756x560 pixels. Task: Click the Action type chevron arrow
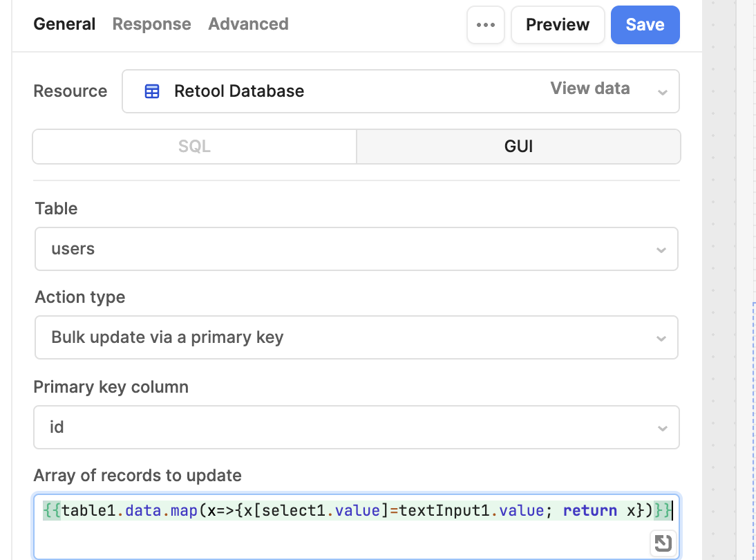tap(661, 338)
